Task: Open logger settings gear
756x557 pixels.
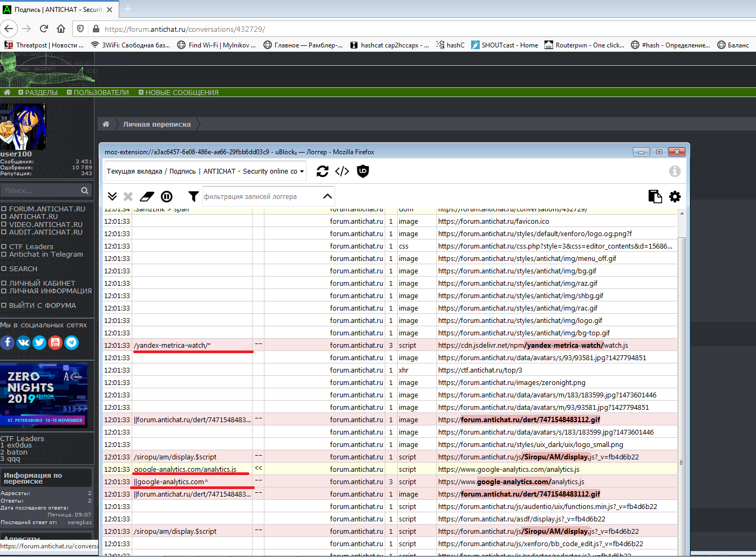Action: tap(675, 197)
